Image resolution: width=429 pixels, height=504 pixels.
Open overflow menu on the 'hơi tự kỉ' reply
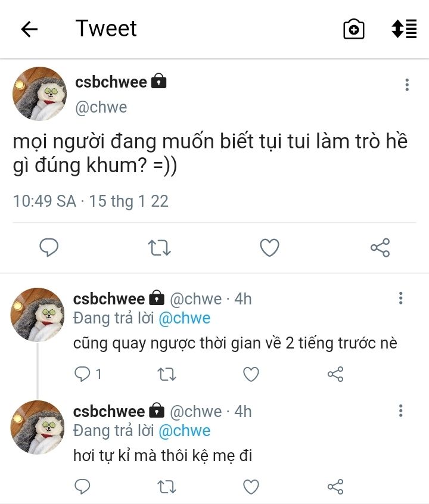click(x=401, y=410)
